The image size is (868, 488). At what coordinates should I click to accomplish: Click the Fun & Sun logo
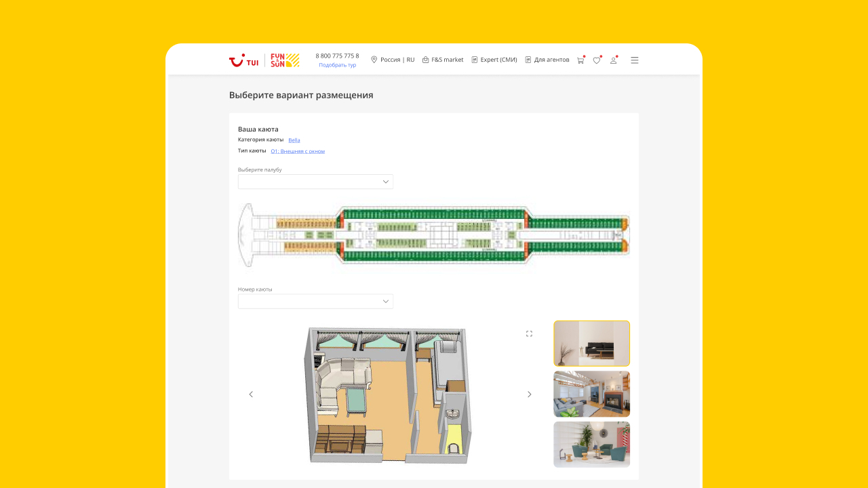pyautogui.click(x=285, y=60)
